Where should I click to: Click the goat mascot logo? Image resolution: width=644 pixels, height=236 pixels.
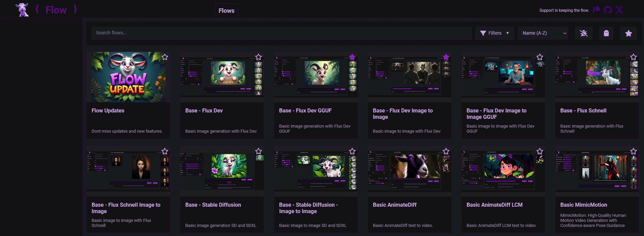[22, 10]
